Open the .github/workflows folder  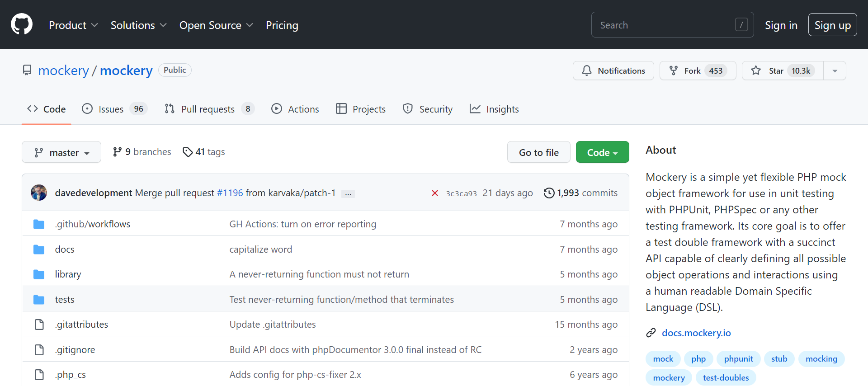tap(93, 224)
